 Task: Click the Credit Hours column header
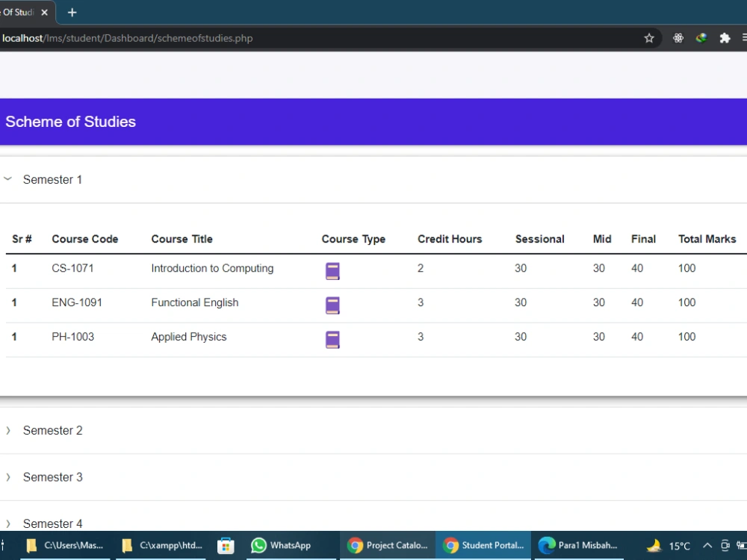[x=450, y=239]
